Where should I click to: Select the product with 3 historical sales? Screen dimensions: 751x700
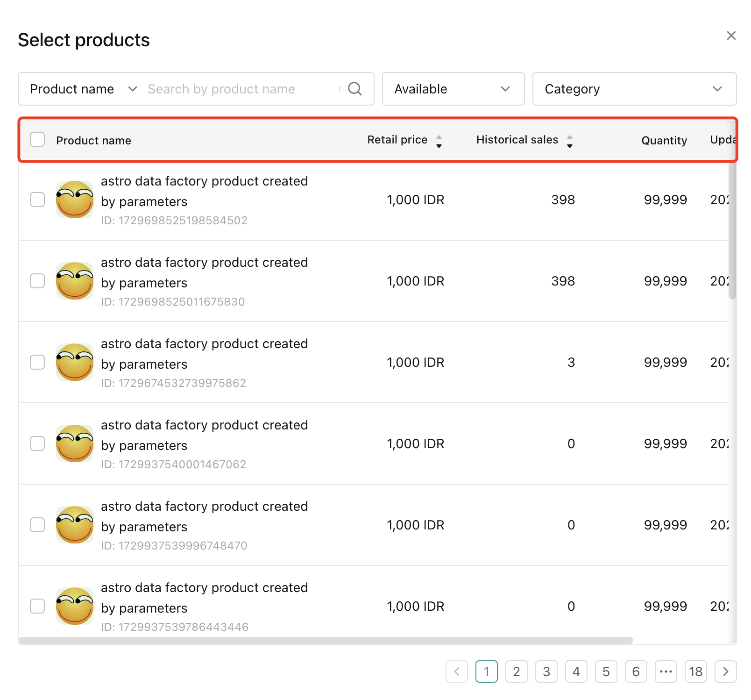pos(37,362)
